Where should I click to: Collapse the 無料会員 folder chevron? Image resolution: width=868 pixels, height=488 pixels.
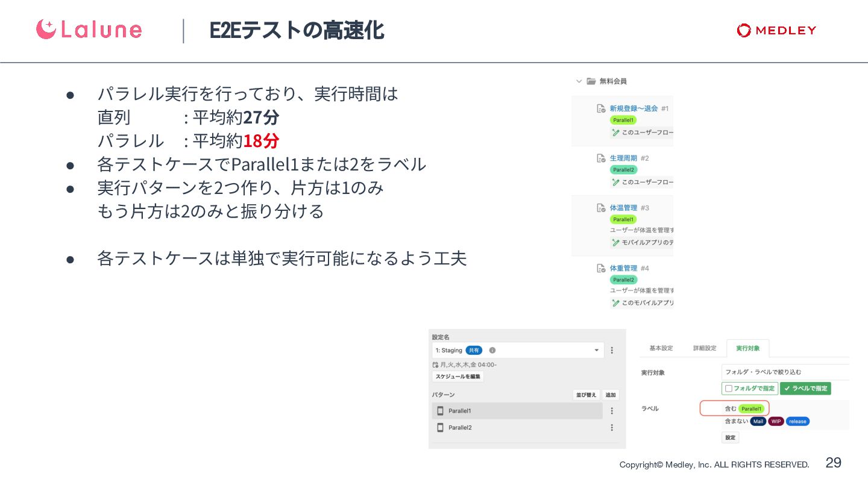click(579, 81)
